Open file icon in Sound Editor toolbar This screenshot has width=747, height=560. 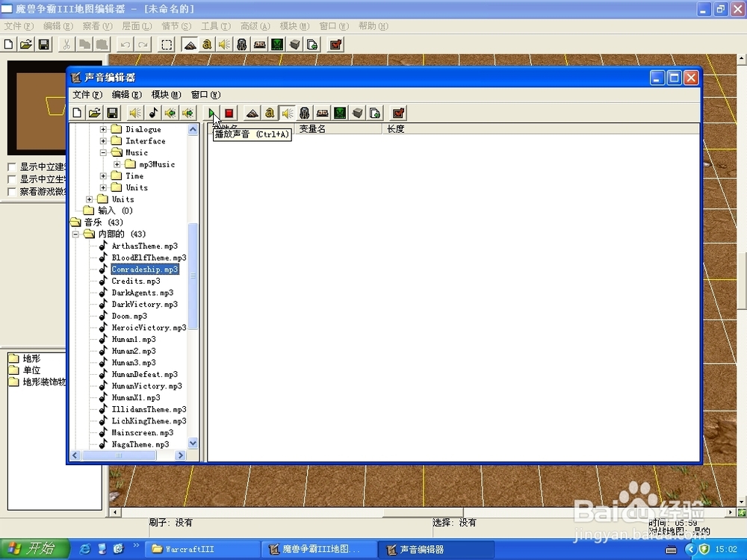[94, 113]
